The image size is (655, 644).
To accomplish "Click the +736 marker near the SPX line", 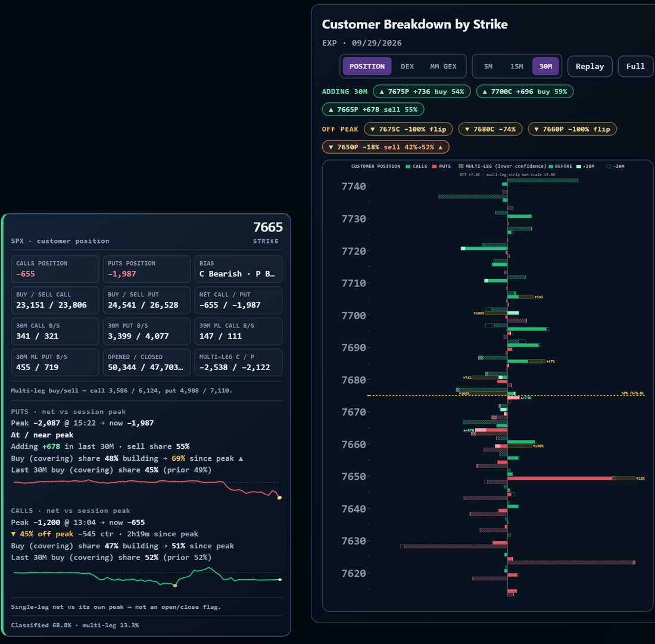I will 526,398.
